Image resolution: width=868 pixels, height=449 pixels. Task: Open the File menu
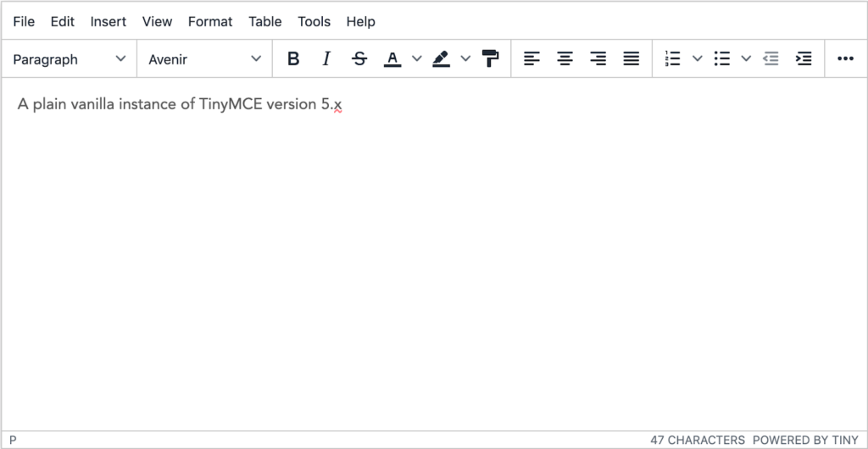24,21
